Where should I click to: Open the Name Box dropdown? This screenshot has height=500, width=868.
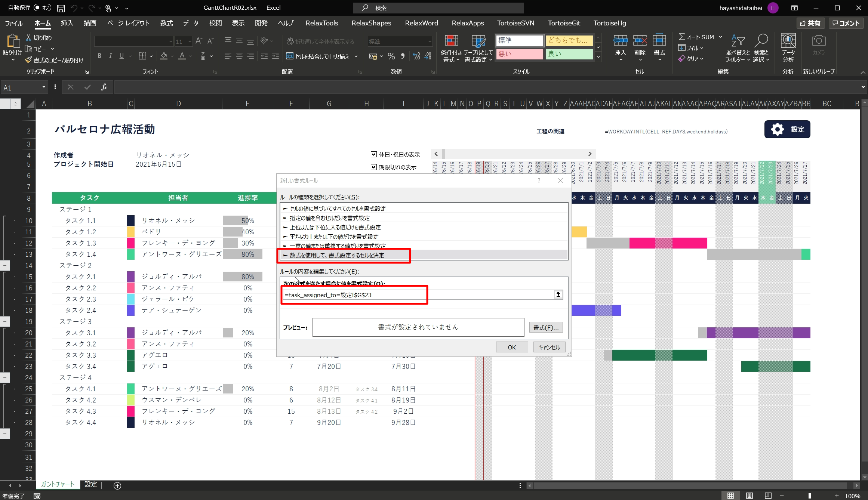pyautogui.click(x=44, y=87)
